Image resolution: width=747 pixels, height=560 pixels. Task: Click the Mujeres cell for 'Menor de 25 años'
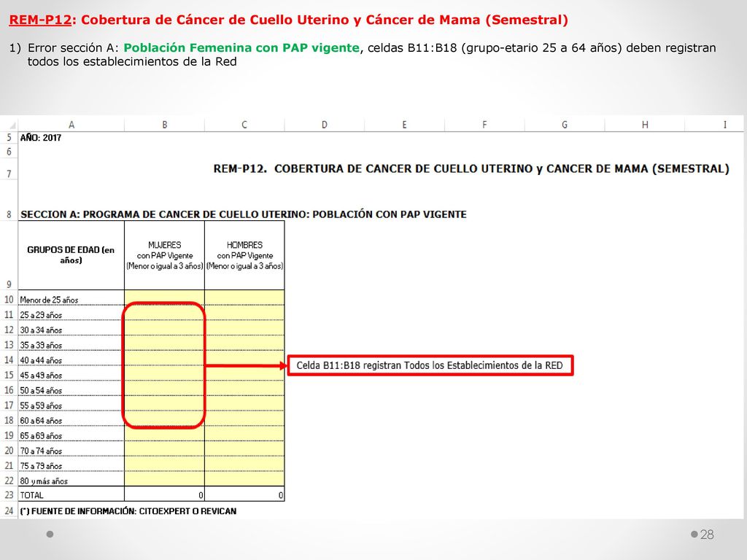(x=164, y=297)
